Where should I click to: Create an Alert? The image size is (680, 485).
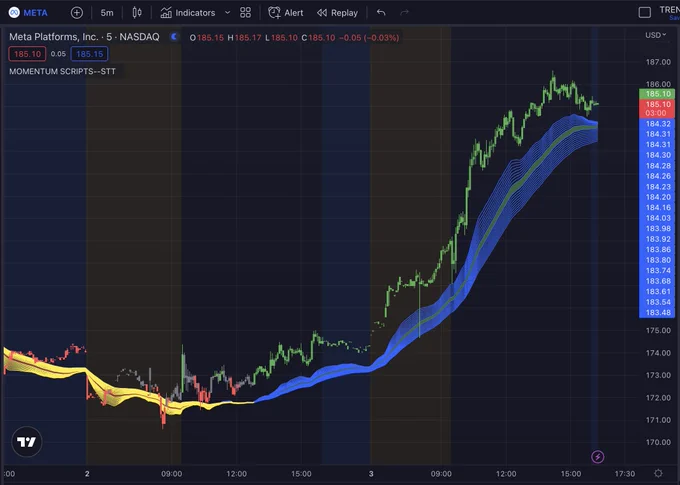tap(286, 13)
